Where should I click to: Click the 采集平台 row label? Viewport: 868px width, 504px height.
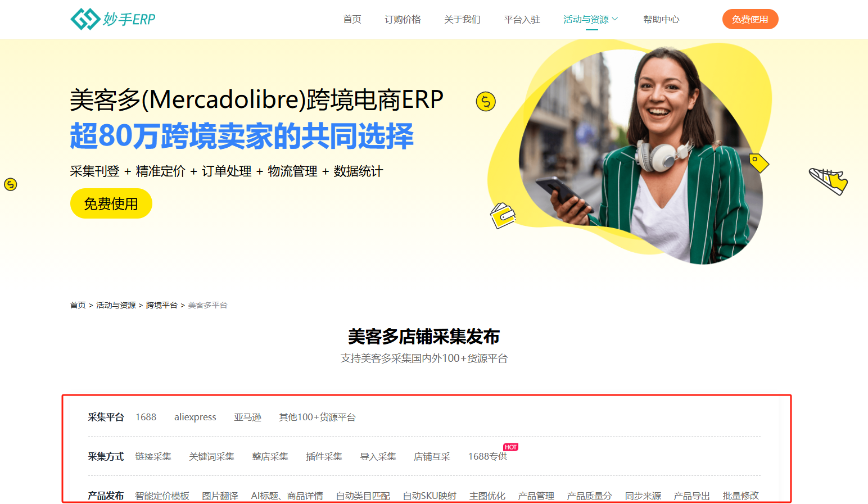pos(106,417)
